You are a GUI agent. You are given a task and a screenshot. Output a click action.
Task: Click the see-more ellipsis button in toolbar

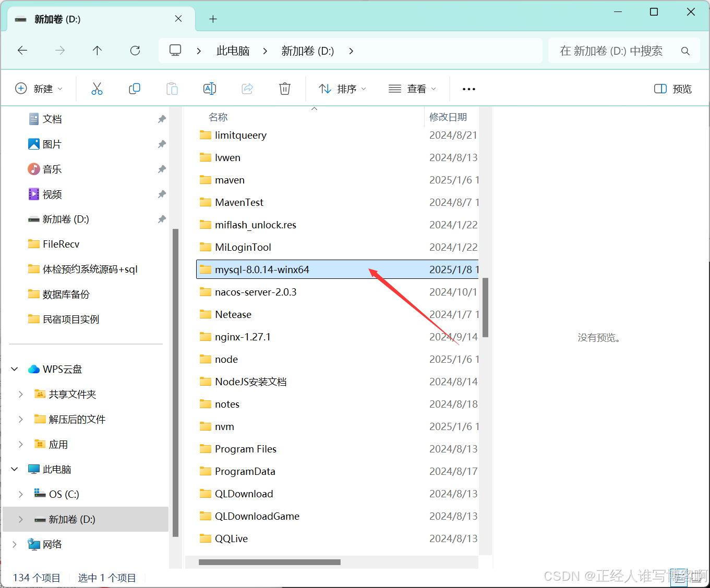[x=468, y=88]
